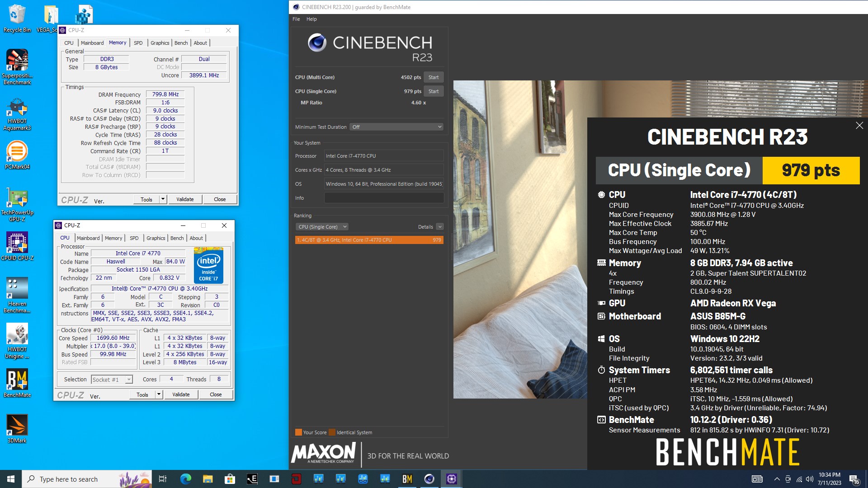Open Bench tab in lower CPU-Z window
This screenshot has width=868, height=488.
177,238
